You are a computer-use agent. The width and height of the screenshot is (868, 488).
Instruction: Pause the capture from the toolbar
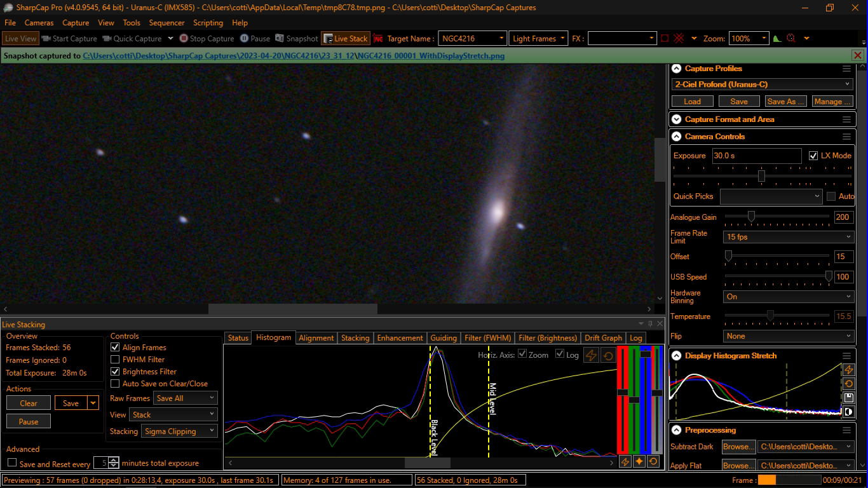pyautogui.click(x=254, y=39)
